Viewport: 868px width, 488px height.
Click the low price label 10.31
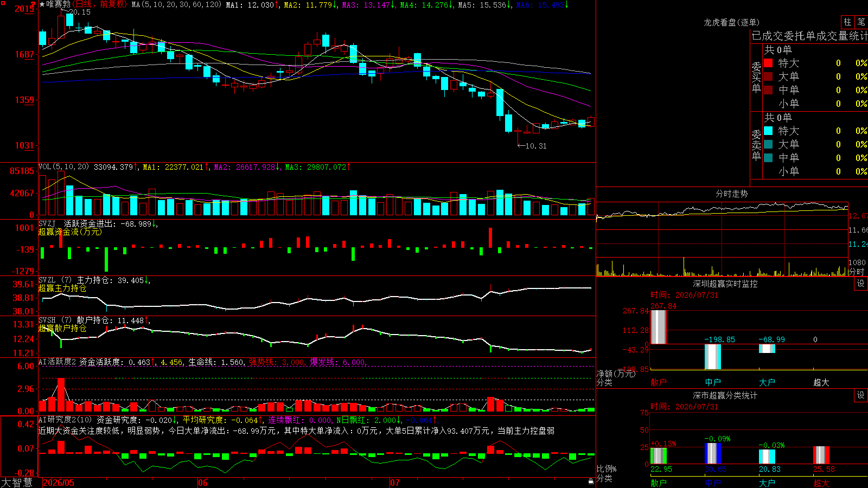tap(536, 146)
